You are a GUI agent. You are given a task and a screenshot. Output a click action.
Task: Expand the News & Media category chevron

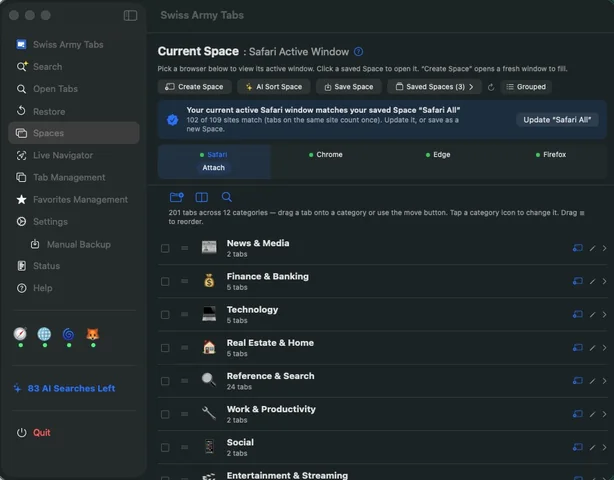[x=605, y=248]
